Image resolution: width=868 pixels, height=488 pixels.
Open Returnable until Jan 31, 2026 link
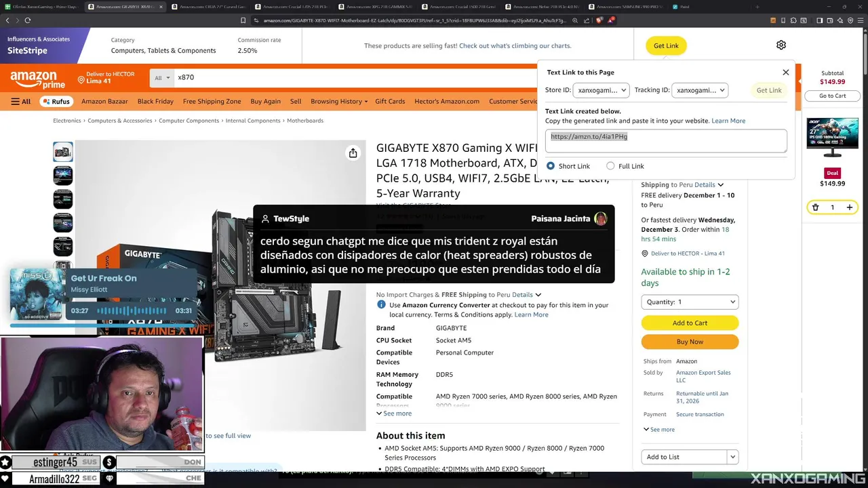point(702,397)
